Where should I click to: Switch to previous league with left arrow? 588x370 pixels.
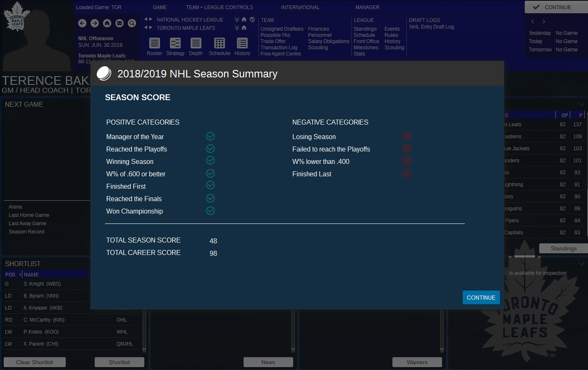click(x=146, y=19)
